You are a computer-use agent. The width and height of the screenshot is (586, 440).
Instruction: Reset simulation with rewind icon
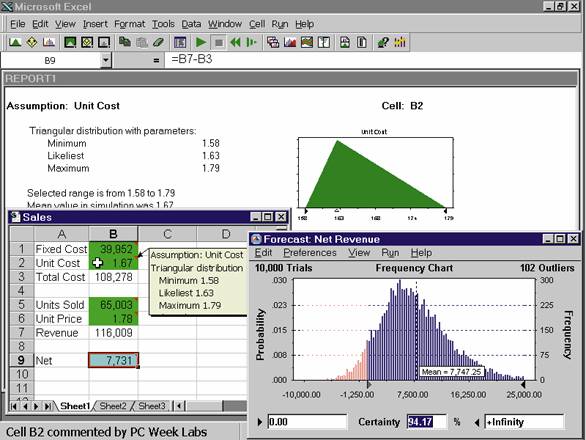pos(235,42)
